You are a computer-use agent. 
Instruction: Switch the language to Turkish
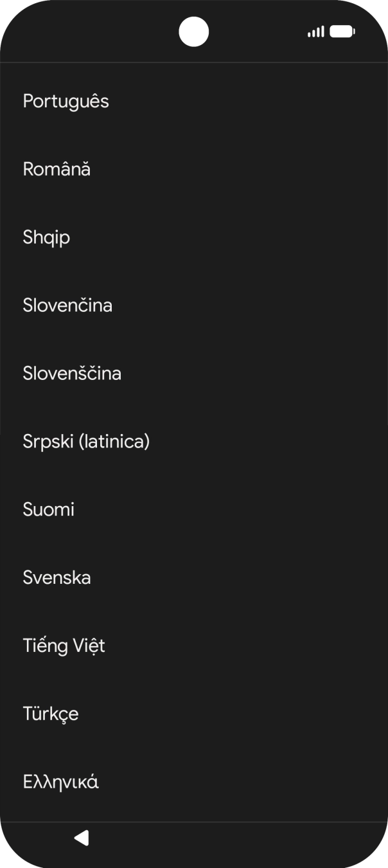point(51,714)
